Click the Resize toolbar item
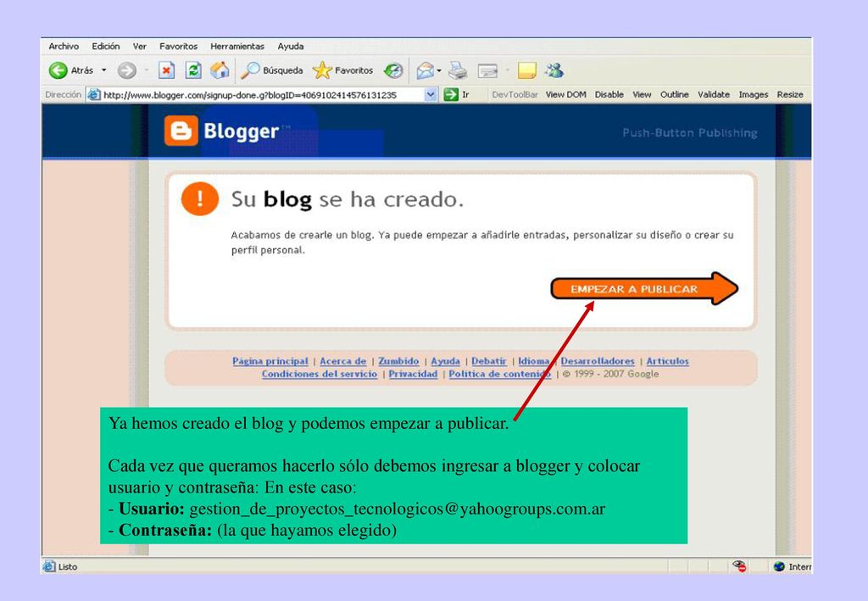The width and height of the screenshot is (868, 601). [x=790, y=95]
